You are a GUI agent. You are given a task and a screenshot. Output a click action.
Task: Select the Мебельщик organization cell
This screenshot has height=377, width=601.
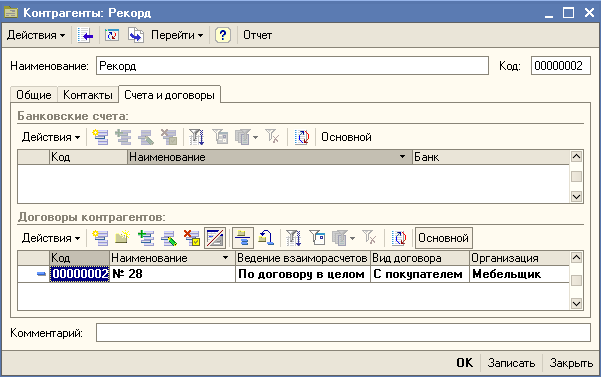coord(519,274)
